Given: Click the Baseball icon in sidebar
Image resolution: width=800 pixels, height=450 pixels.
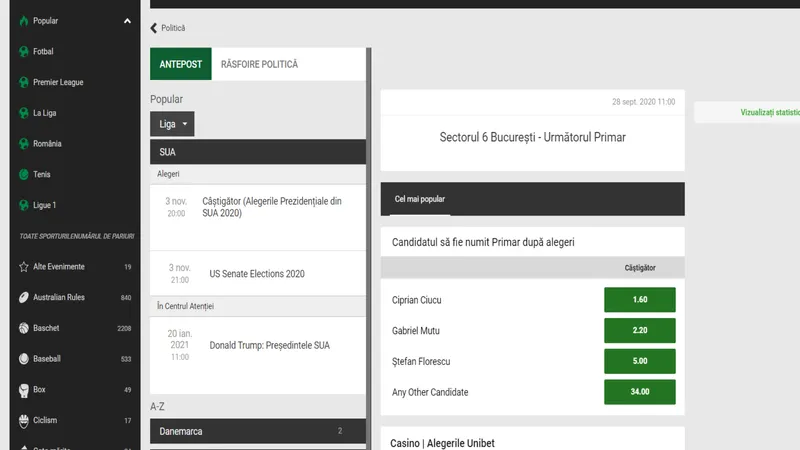Looking at the screenshot, I should [x=23, y=359].
